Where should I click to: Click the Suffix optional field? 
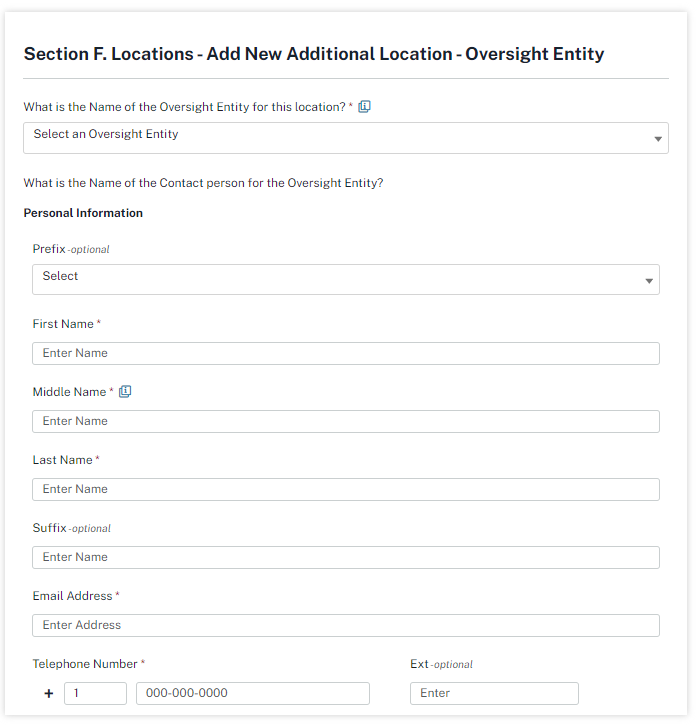point(345,557)
